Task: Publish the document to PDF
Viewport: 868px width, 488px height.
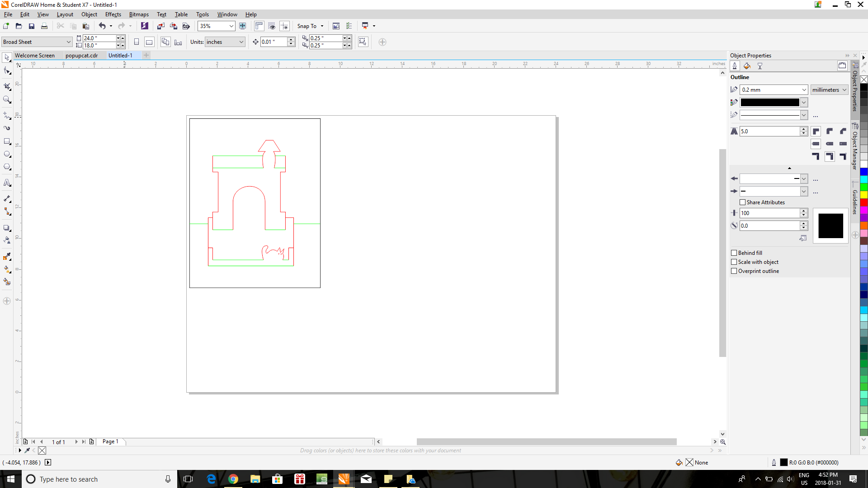Action: pos(186,26)
